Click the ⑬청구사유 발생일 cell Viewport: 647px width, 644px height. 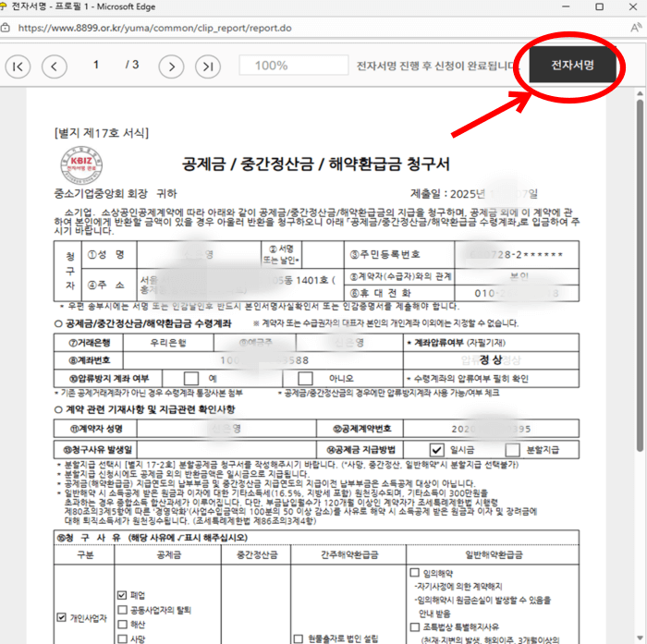pos(96,450)
